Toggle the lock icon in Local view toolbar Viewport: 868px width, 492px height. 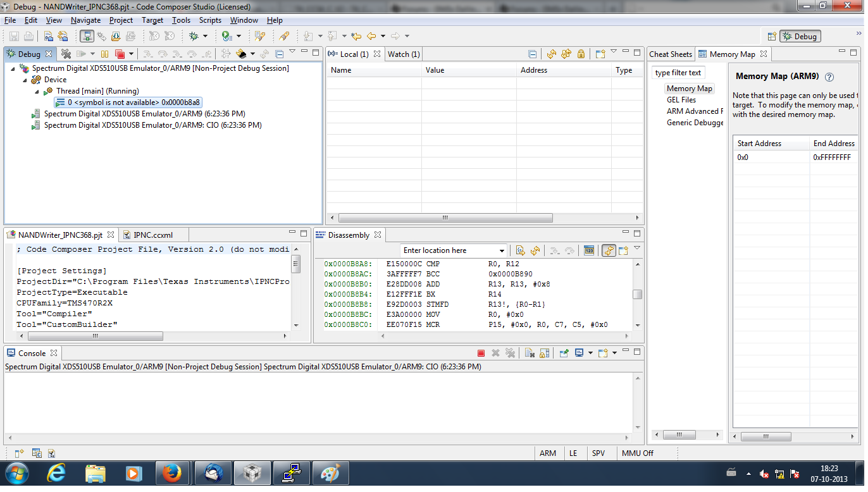581,54
